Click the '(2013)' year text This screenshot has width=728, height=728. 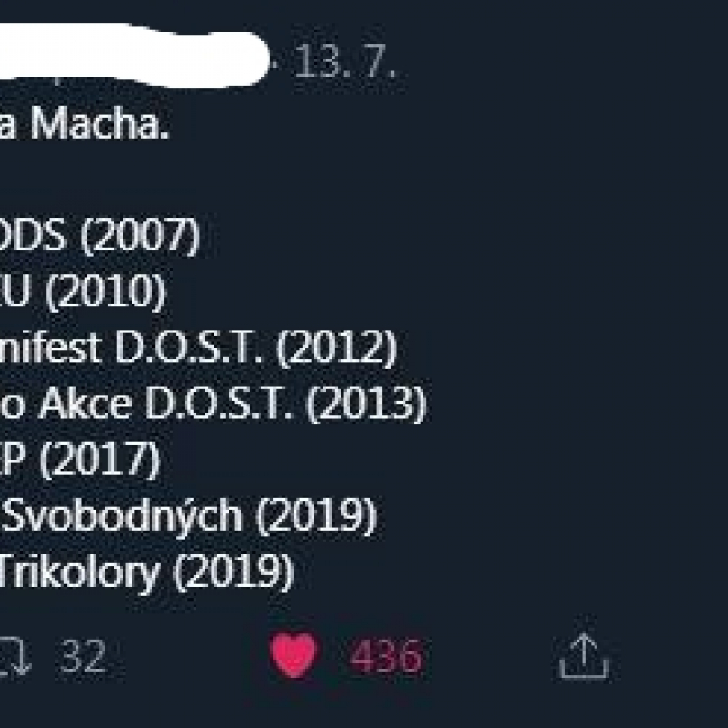pos(366,404)
